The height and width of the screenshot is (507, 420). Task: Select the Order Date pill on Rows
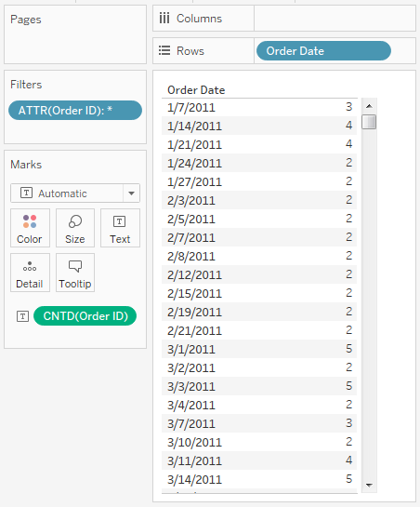[323, 51]
